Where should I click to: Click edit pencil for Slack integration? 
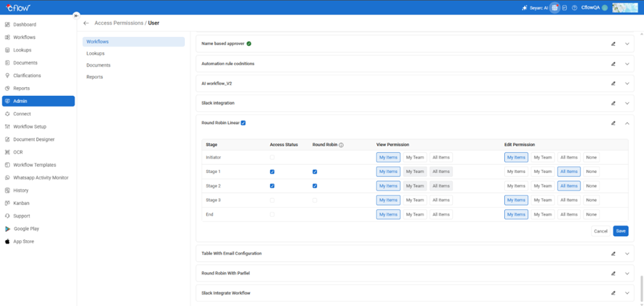coord(613,104)
